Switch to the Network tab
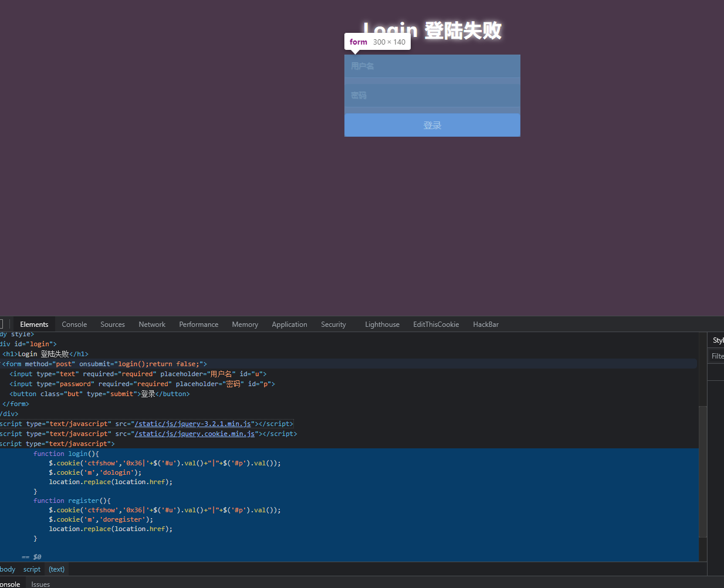The image size is (724, 588). tap(152, 325)
